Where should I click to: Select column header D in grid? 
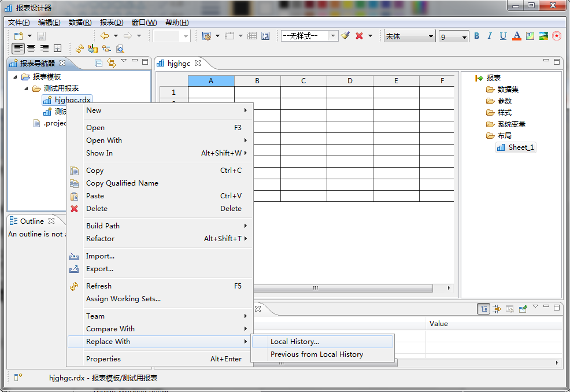coord(350,81)
